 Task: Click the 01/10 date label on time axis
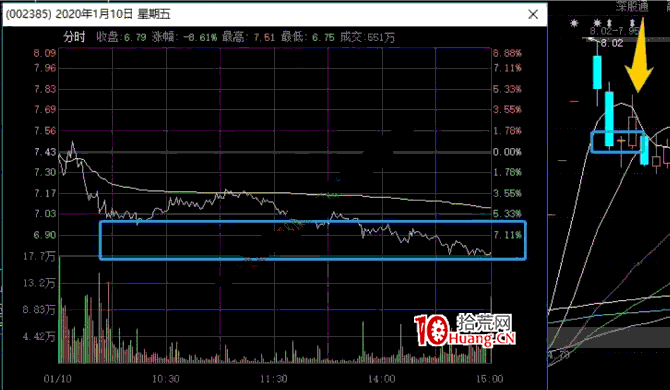[57, 379]
